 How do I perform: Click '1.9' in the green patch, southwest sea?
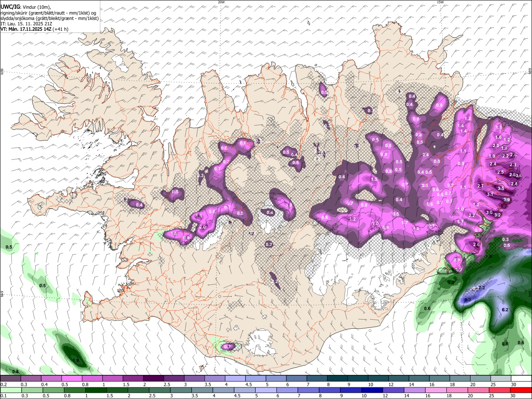click(x=76, y=360)
